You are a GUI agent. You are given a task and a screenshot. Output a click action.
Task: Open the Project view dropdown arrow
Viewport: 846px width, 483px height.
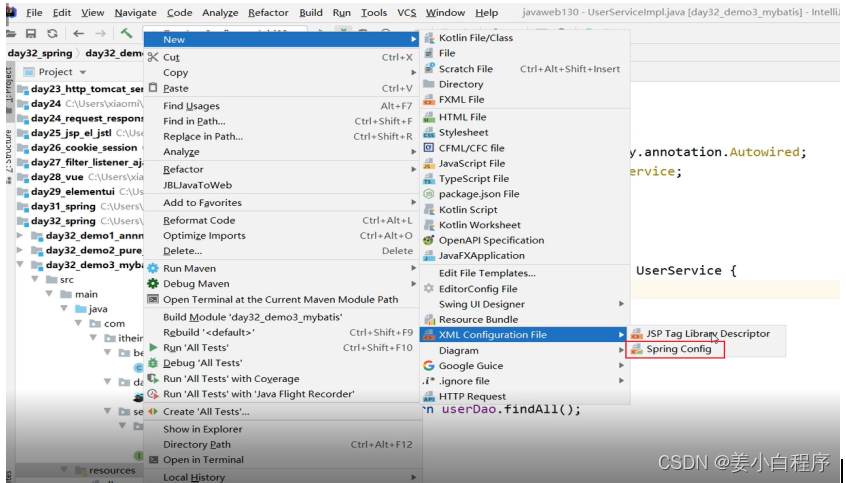pos(83,72)
